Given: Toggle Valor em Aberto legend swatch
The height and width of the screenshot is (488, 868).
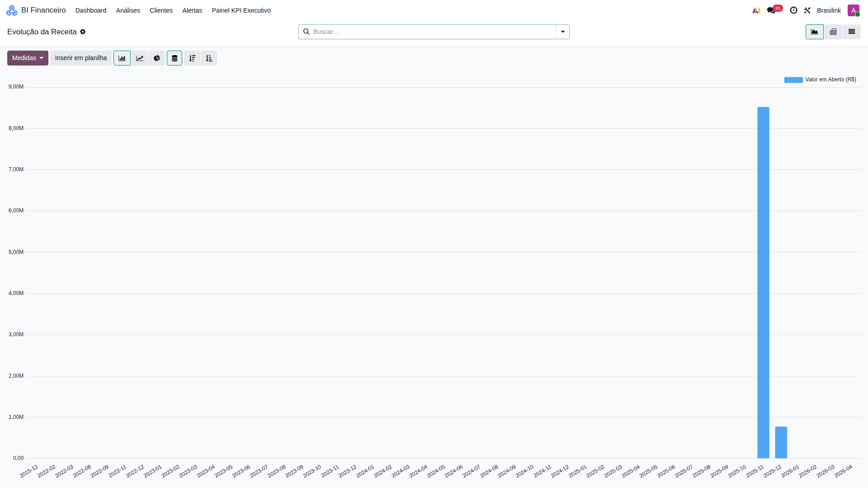Looking at the screenshot, I should click(793, 80).
